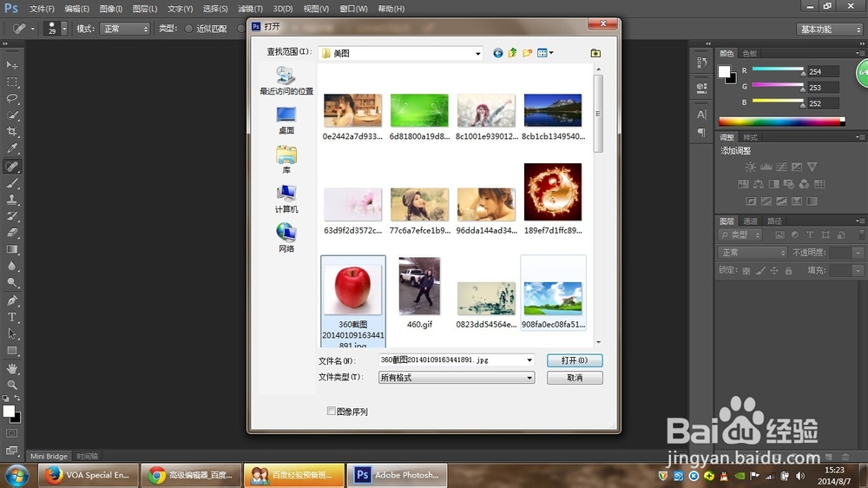Select the Pen tool

tap(11, 300)
